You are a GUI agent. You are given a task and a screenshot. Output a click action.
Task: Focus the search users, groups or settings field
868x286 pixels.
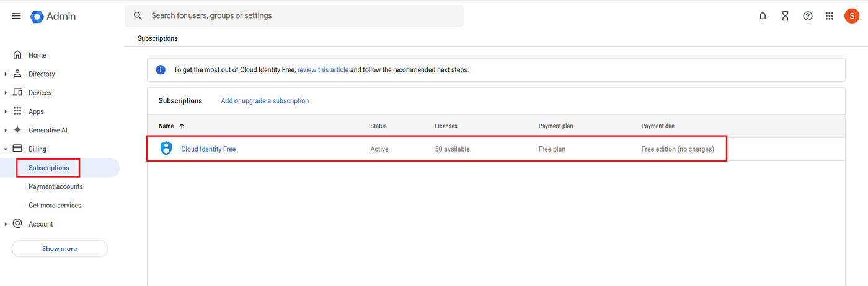click(x=294, y=15)
